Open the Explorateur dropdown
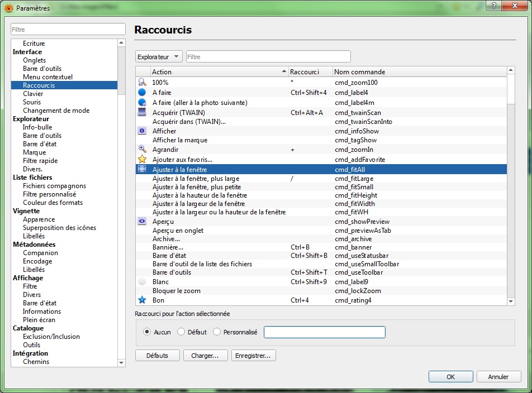This screenshot has height=393, width=532. pyautogui.click(x=159, y=56)
